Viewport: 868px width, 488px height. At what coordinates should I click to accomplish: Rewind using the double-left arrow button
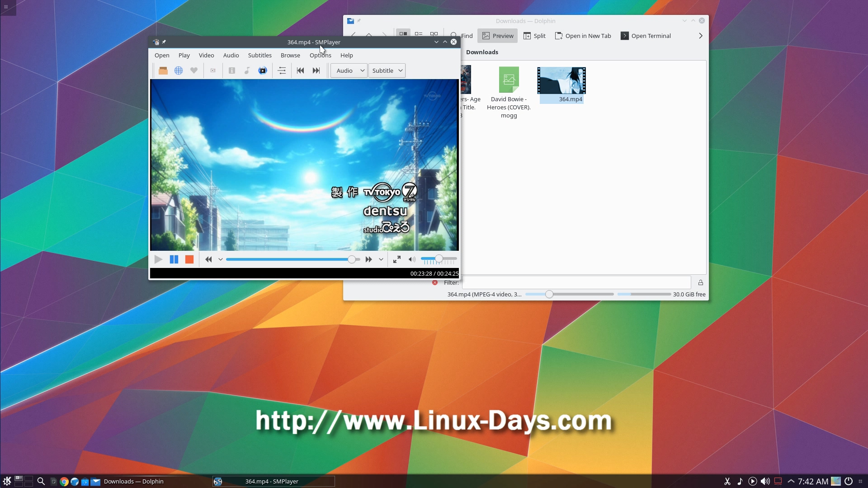click(208, 259)
